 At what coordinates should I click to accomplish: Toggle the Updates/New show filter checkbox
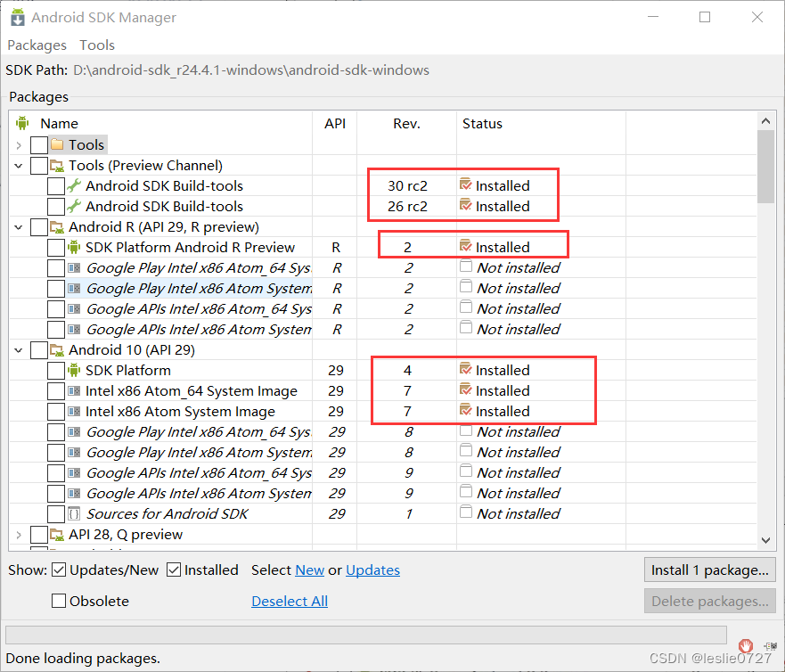(x=59, y=570)
